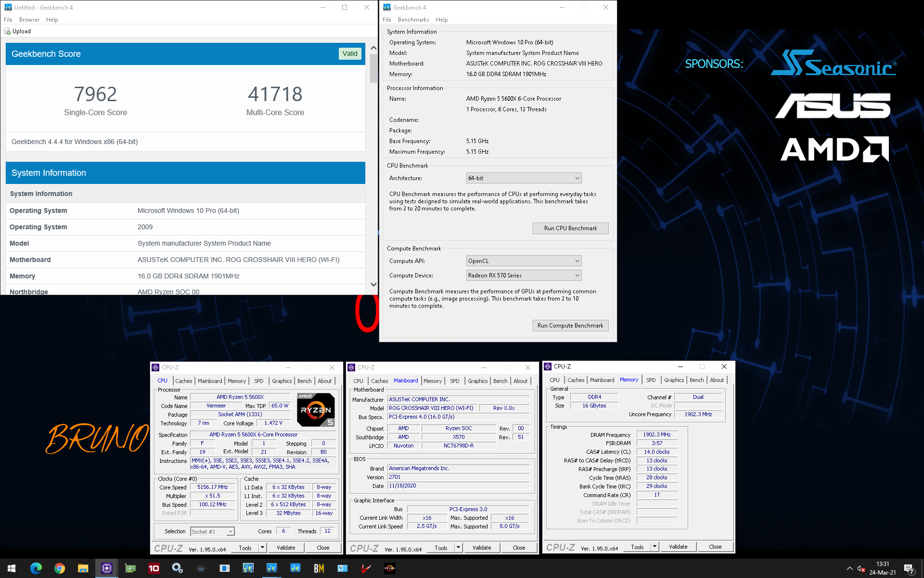Click the Valid badge in Geekbench Score header
924x578 pixels.
click(x=350, y=53)
